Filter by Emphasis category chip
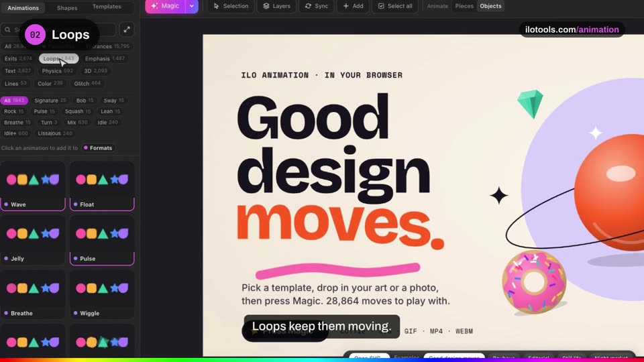Viewport: 644px width, 362px height. click(105, 59)
